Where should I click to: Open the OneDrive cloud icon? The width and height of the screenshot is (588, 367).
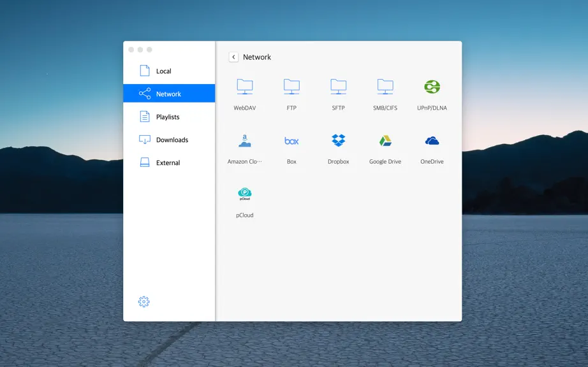click(x=432, y=141)
